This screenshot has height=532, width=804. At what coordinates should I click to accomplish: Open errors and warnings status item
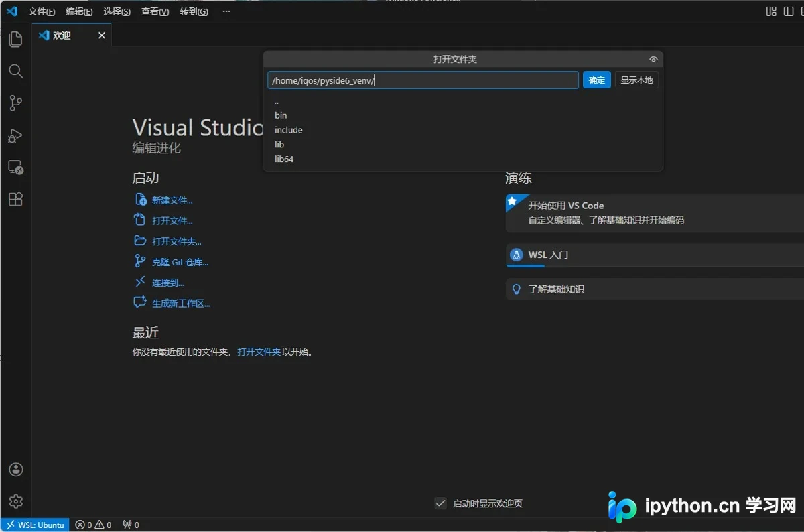[x=93, y=525]
